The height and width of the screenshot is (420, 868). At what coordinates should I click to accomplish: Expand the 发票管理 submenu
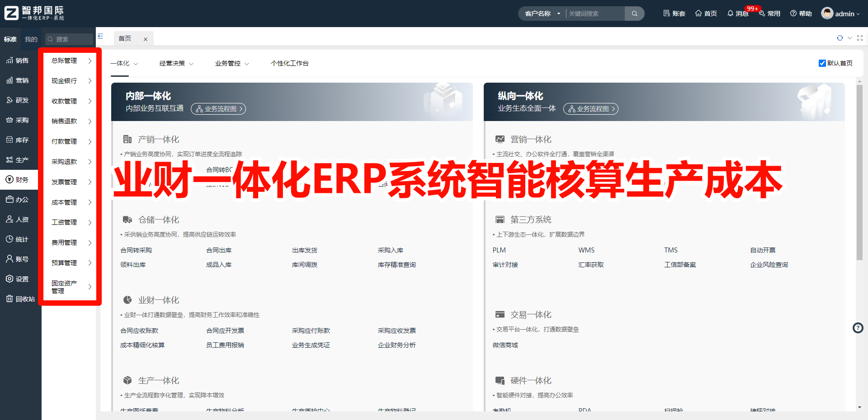coord(71,182)
